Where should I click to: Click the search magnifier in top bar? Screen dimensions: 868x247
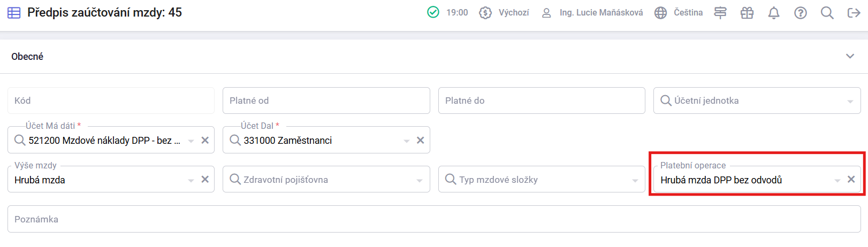(827, 13)
